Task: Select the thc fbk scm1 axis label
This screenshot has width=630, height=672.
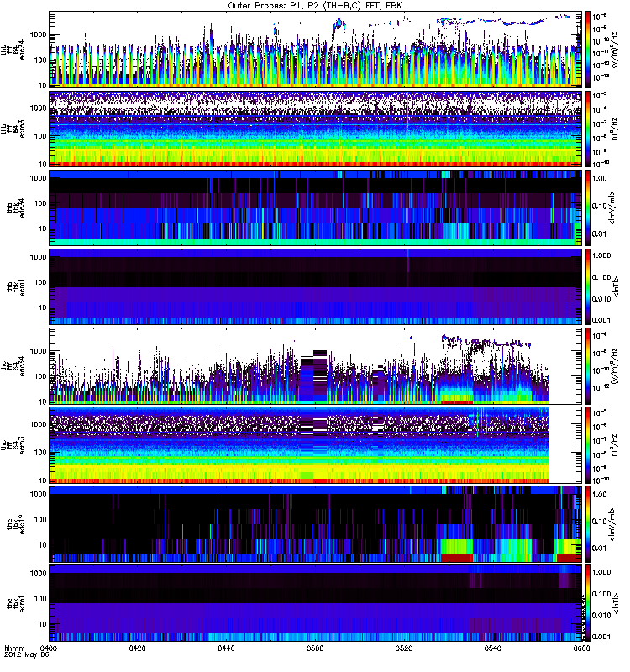Action: tap(16, 604)
